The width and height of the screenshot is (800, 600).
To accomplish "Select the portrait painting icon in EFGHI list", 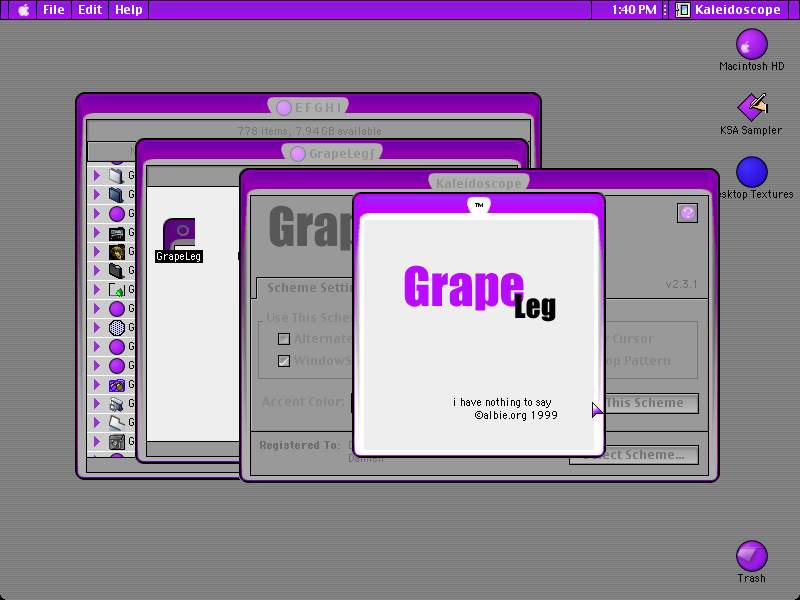I will [x=116, y=252].
